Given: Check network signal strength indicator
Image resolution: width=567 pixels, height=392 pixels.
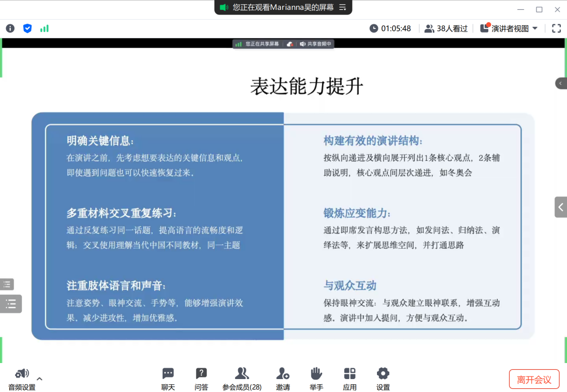Looking at the screenshot, I should coord(44,28).
